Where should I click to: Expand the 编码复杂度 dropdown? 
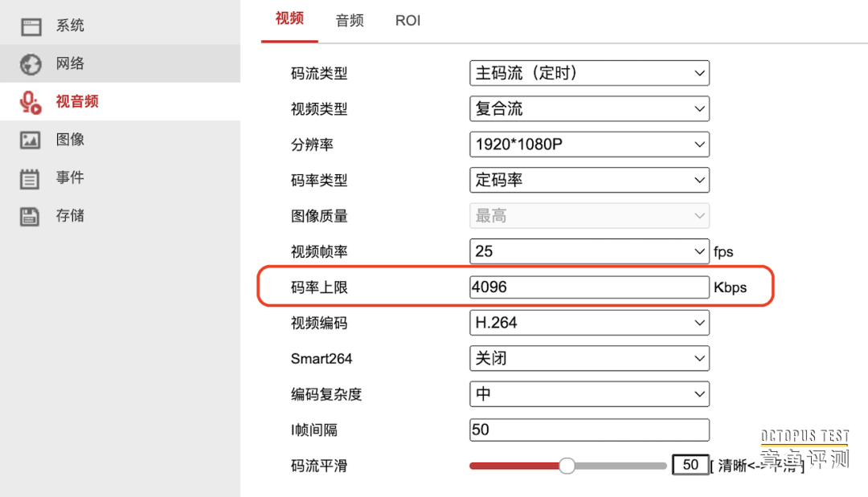point(589,394)
